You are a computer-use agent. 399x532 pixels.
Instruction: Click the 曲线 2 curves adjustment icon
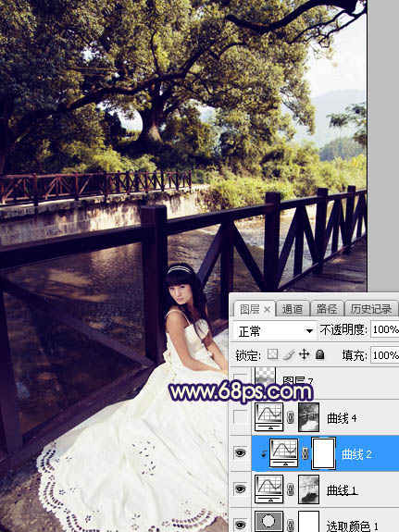click(x=284, y=452)
